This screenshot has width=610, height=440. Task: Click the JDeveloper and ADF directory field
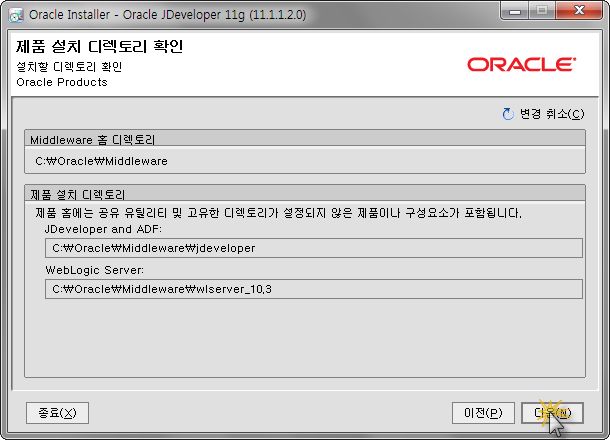tap(314, 248)
